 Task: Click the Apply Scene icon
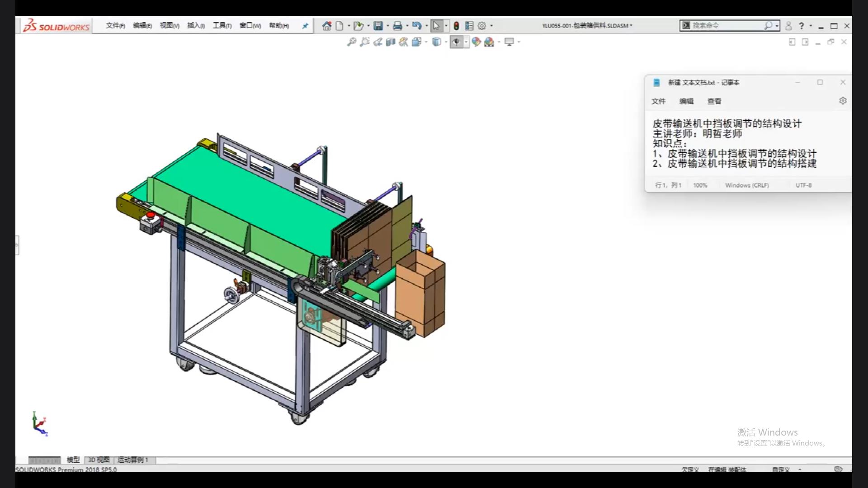point(489,42)
